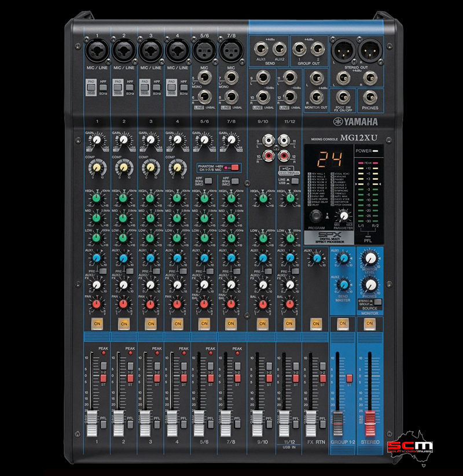This screenshot has height=476, width=463.
Task: Click the AUX1 SEND MASTER knob
Action: 344,259
